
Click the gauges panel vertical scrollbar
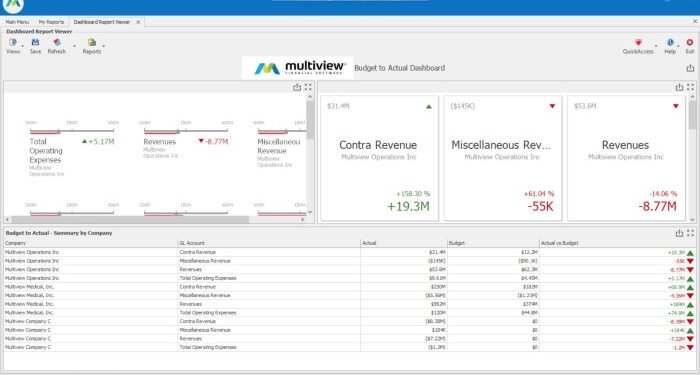pyautogui.click(x=310, y=120)
